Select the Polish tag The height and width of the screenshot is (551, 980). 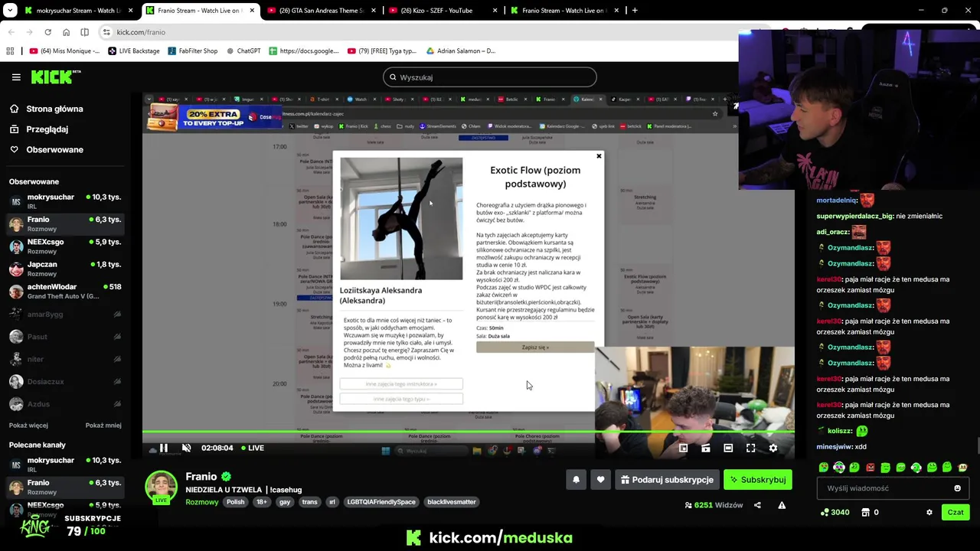[x=236, y=502]
